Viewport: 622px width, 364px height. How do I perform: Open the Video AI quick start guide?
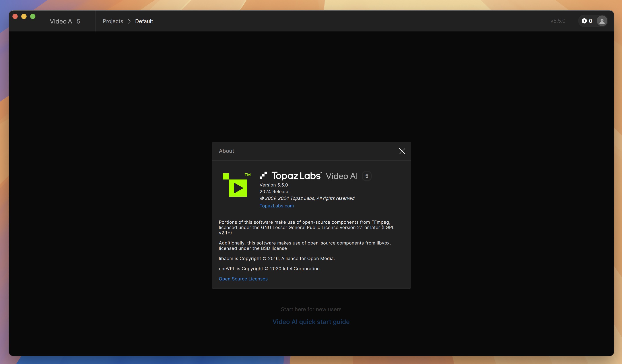coord(311,321)
